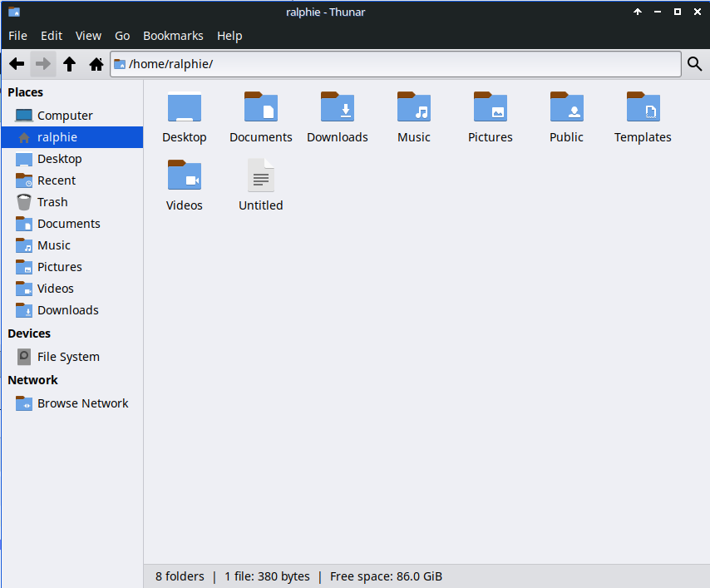
Task: Go to parent folder with up arrow
Action: coord(69,64)
